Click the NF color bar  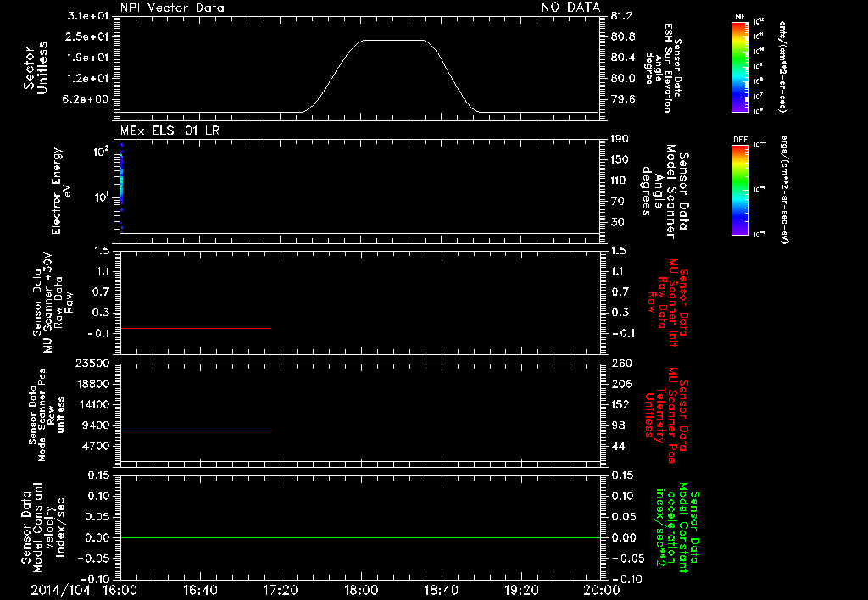pyautogui.click(x=740, y=66)
